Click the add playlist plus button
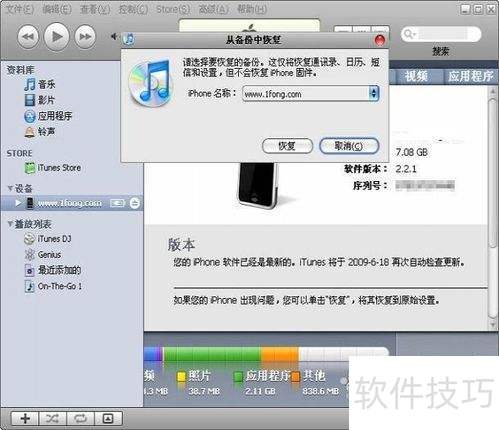Screen dimensions: 499x430 click(x=25, y=418)
